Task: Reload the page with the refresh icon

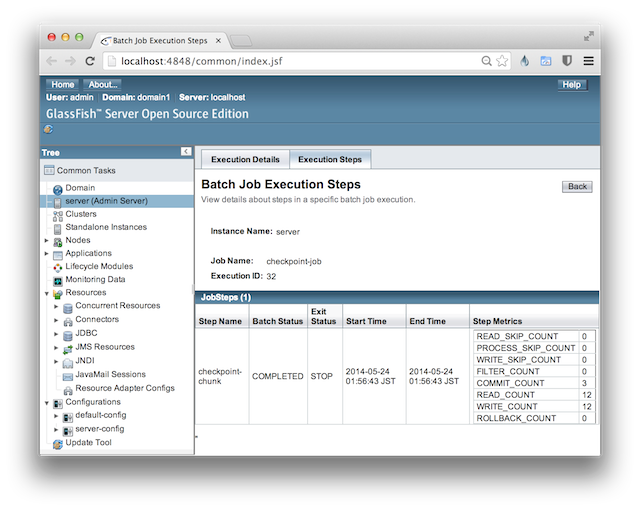Action: point(90,61)
